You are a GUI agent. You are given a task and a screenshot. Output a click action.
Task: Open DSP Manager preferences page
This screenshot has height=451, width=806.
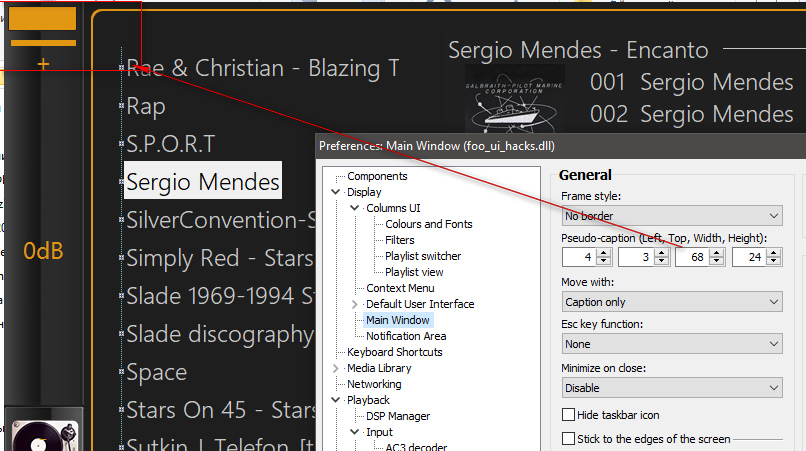(x=398, y=416)
